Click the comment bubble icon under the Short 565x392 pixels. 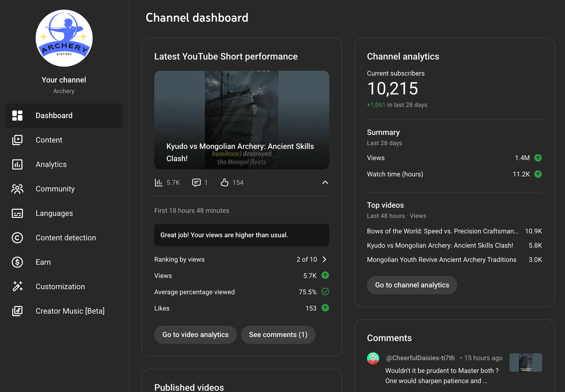[x=196, y=183]
